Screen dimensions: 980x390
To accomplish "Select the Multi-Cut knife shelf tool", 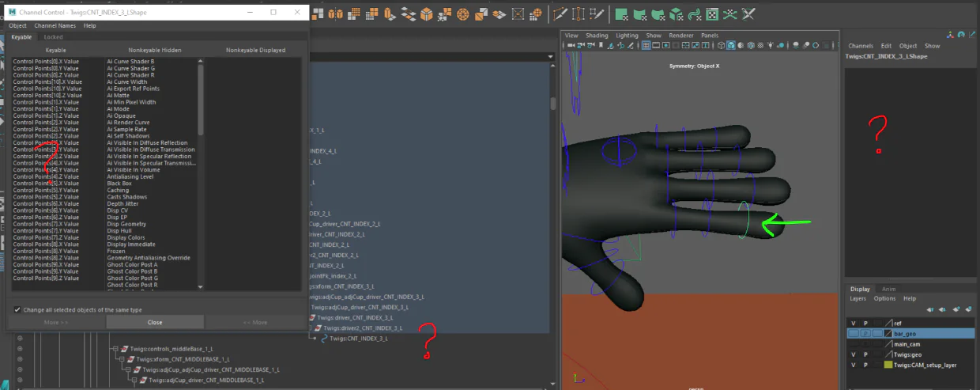I will 561,14.
